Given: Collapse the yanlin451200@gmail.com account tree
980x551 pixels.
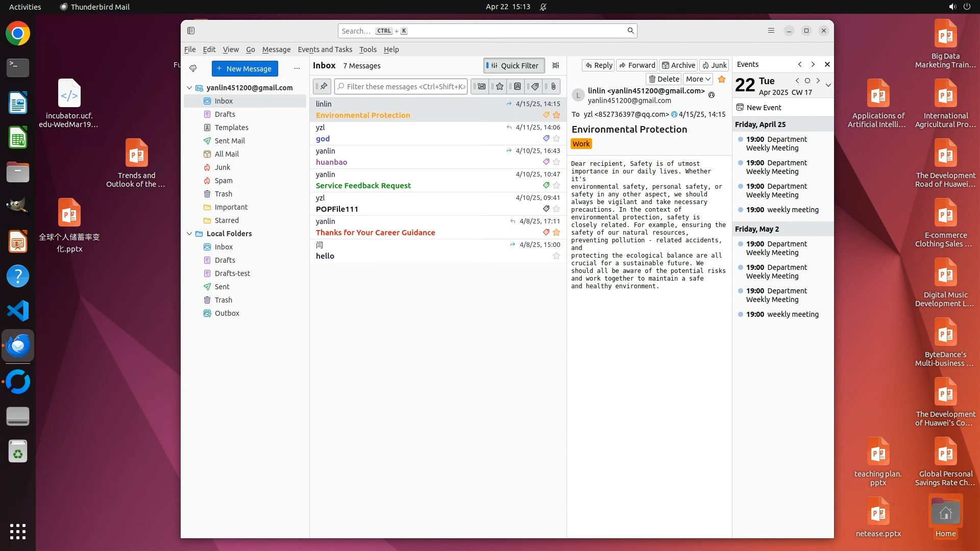Looking at the screenshot, I should click(189, 88).
